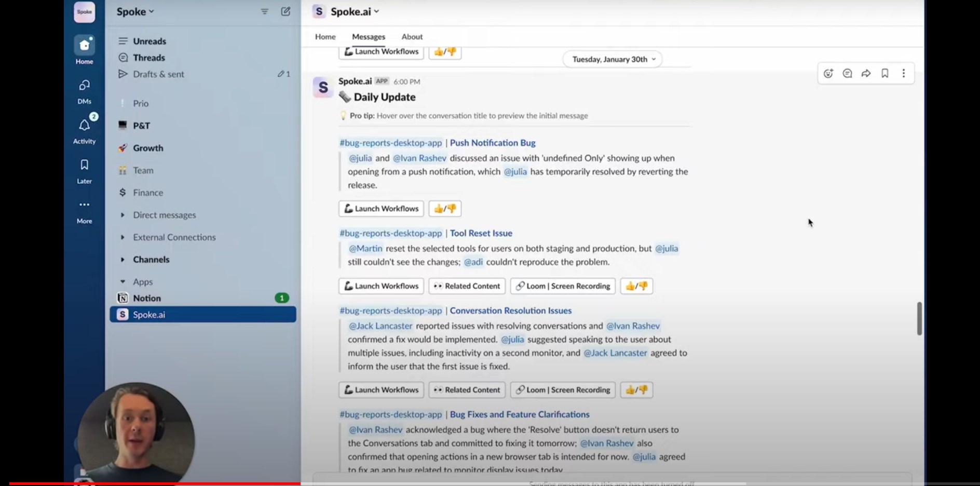Viewport: 980px width, 486px height.
Task: Open the Spoke workspace dropdown menu
Action: click(x=135, y=11)
